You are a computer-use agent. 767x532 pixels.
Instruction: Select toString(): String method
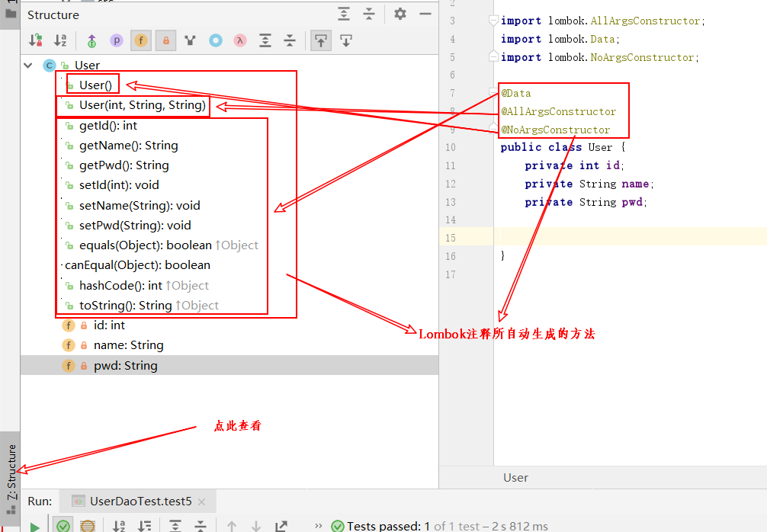[125, 306]
